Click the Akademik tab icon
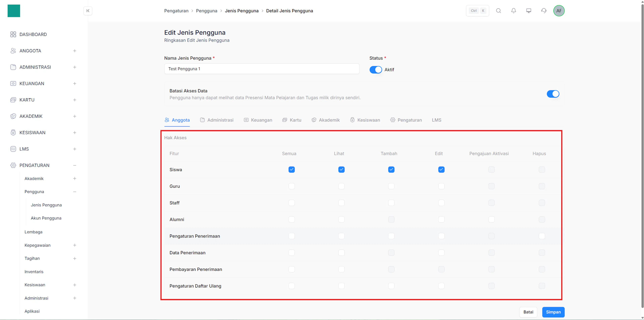Viewport: 644px width, 320px height. coord(314,120)
